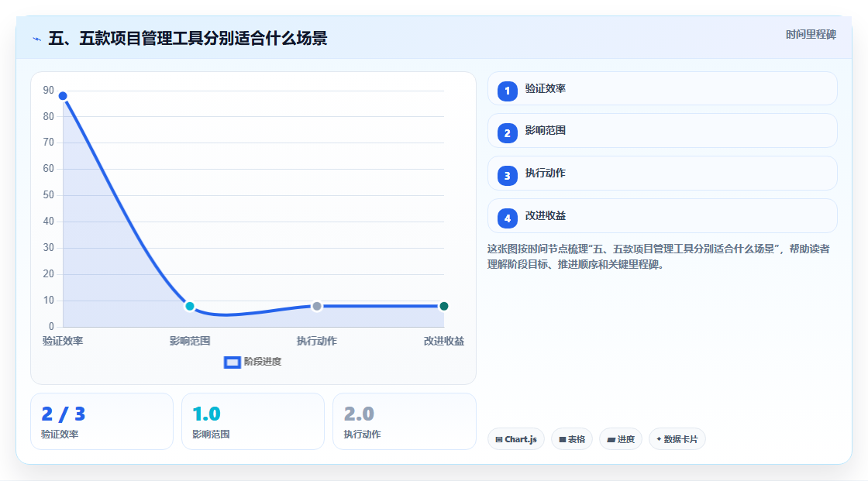Click the description paragraph starting 这张图按时间节点
Image resolution: width=868 pixels, height=481 pixels.
click(659, 257)
